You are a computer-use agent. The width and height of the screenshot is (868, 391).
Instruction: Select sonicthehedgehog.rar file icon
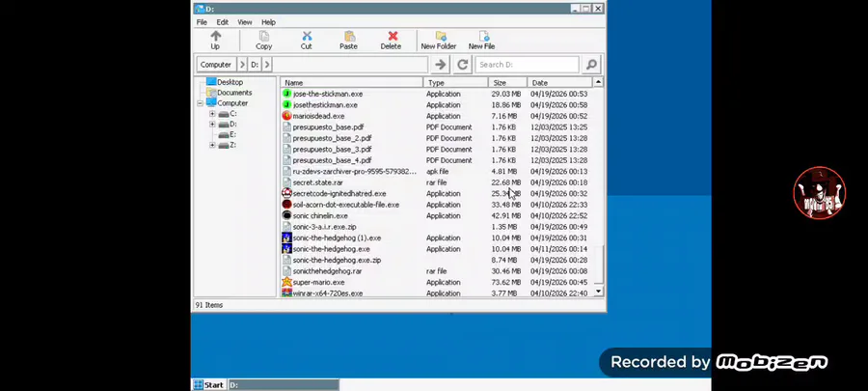286,271
